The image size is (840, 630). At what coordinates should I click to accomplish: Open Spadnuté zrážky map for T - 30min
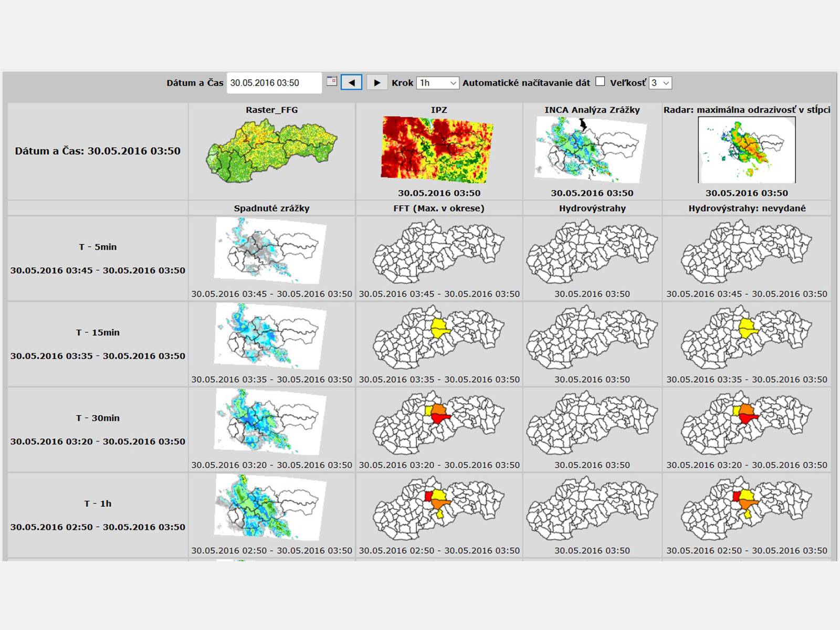pyautogui.click(x=270, y=423)
